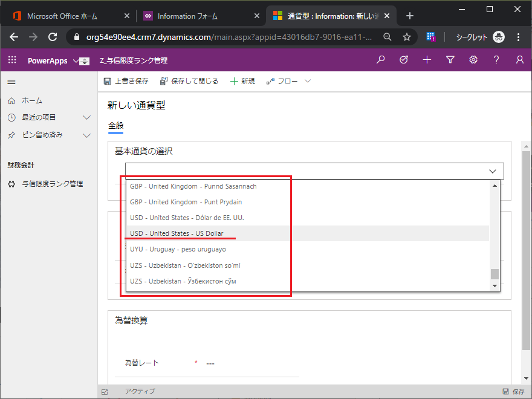
Task: Click the expand form icon at bottom left
Action: click(x=105, y=392)
